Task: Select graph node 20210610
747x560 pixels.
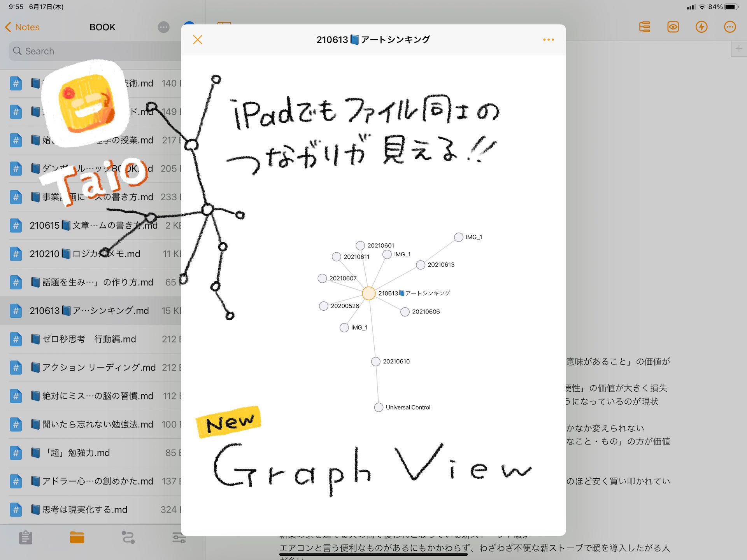Action: (x=376, y=362)
